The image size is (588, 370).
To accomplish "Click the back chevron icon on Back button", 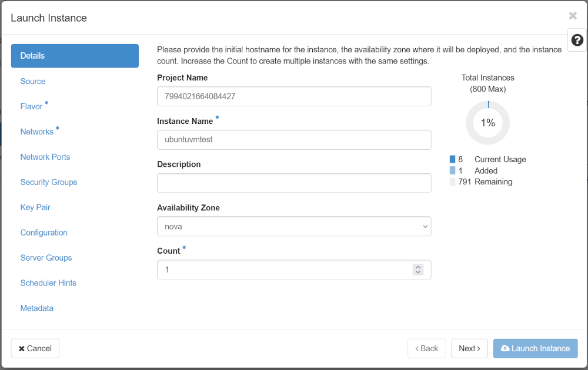I will coord(419,348).
